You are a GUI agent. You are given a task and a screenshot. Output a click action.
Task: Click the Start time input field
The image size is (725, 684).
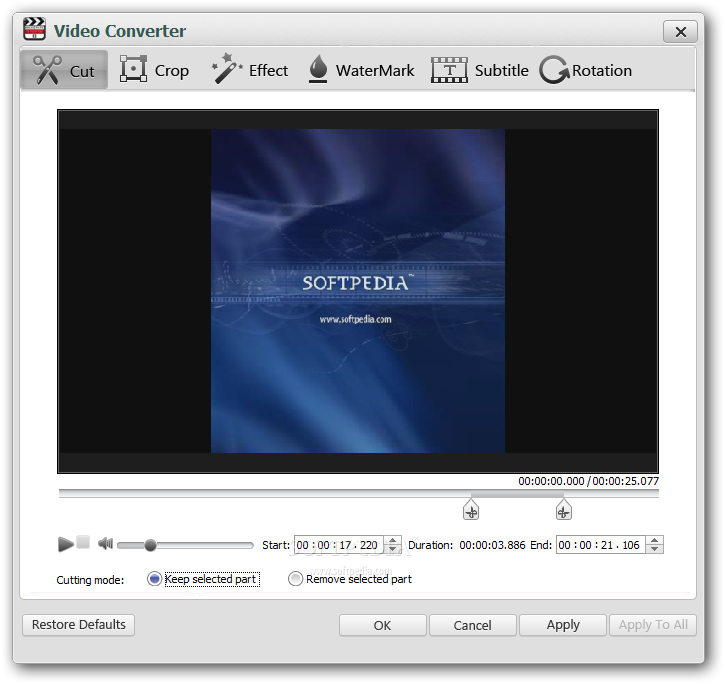tap(339, 545)
